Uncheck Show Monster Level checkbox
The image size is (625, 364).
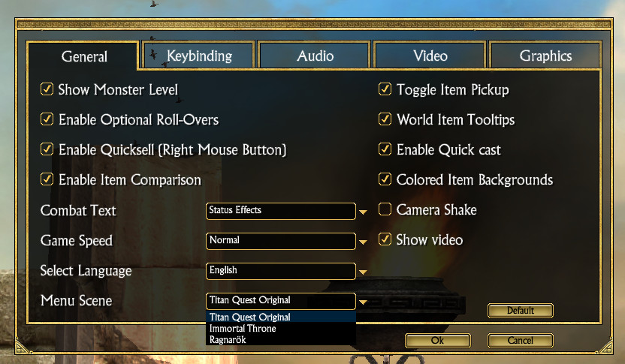(47, 89)
